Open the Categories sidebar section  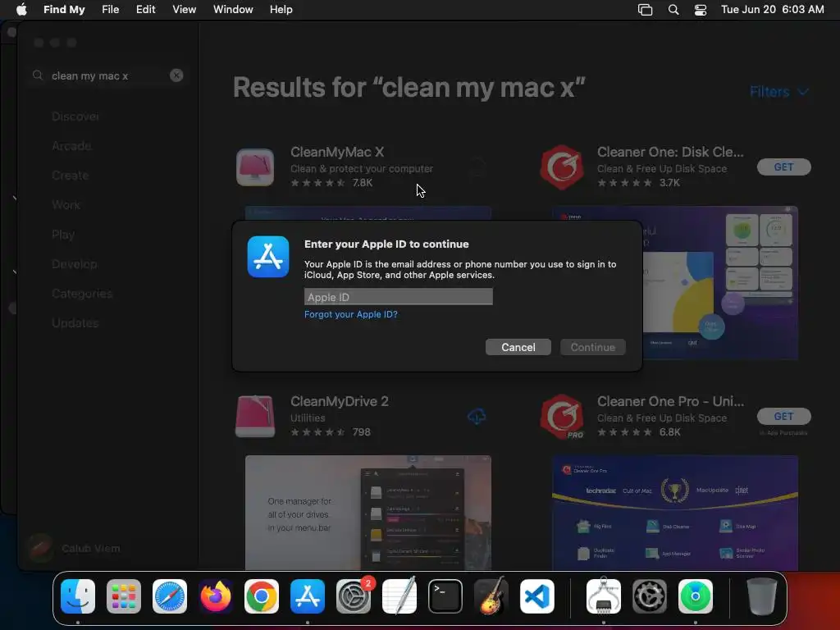pyautogui.click(x=82, y=294)
